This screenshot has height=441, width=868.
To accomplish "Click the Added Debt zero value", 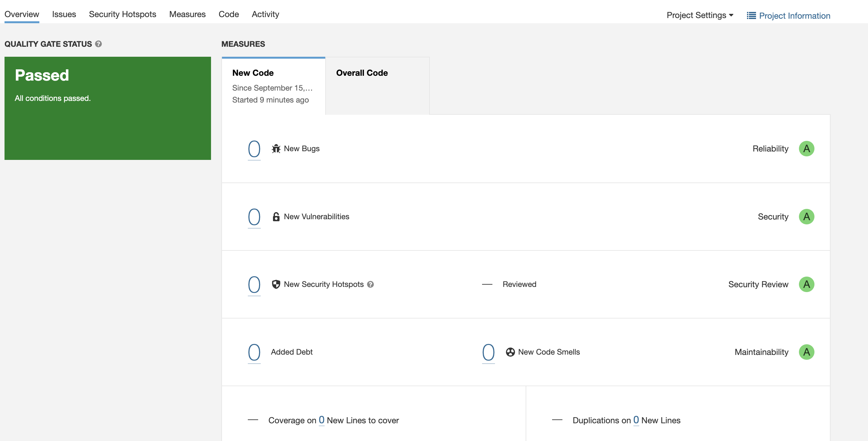I will click(254, 352).
